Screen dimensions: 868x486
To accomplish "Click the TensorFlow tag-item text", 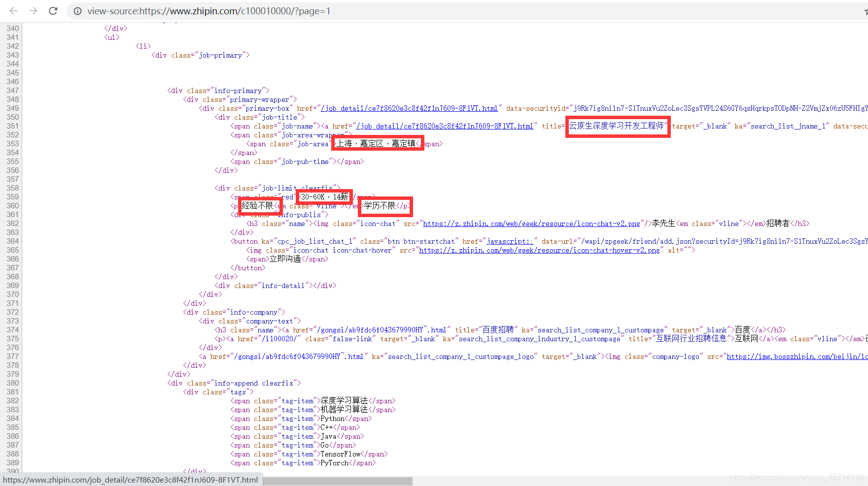I will tap(340, 454).
